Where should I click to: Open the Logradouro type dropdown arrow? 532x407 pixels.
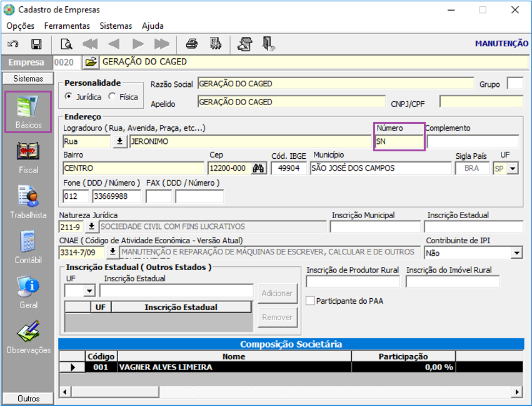120,141
